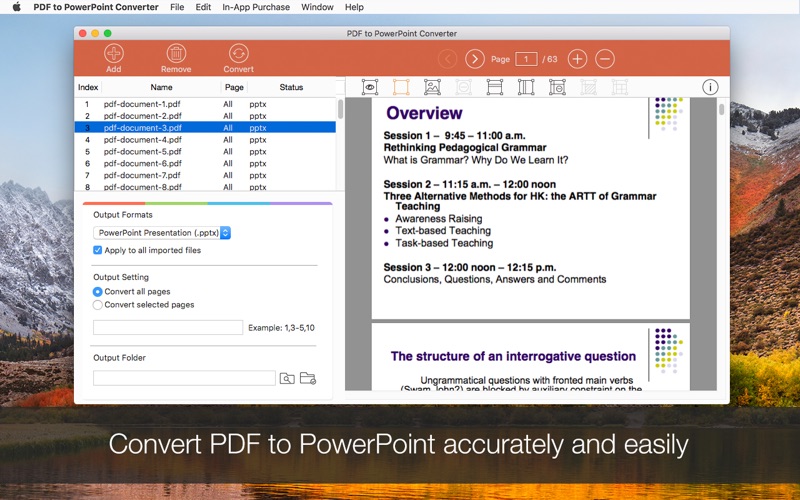
Task: Open the PowerPoint Presentation format dropdown
Action: click(162, 233)
